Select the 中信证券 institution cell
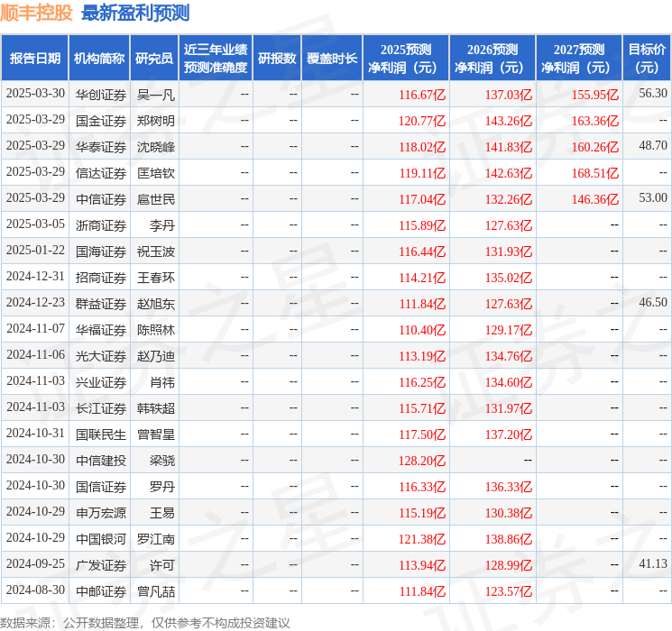The height and width of the screenshot is (631, 672). [x=101, y=199]
